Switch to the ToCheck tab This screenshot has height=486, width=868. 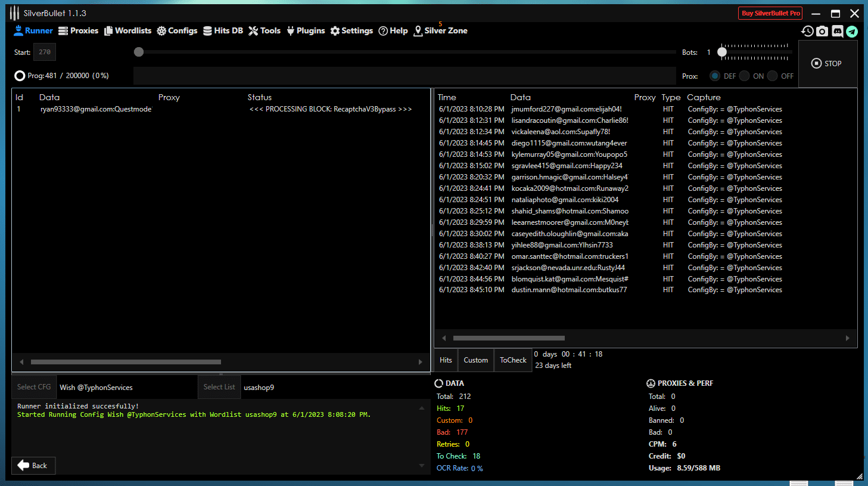[512, 360]
